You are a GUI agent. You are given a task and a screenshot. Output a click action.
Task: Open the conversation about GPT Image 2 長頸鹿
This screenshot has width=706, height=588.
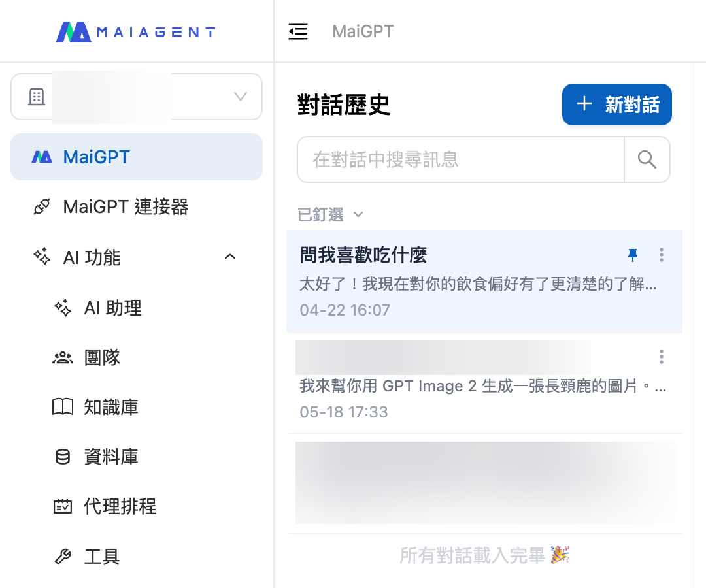tap(484, 384)
